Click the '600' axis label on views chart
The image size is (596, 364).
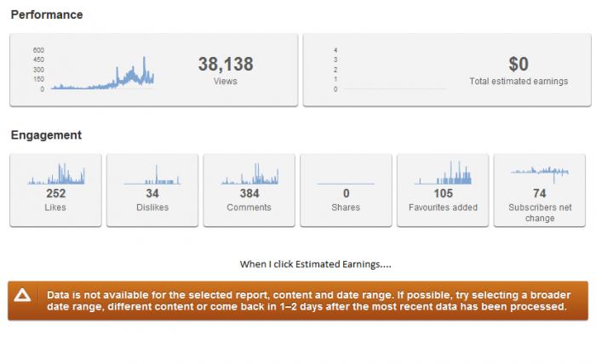pyautogui.click(x=38, y=50)
